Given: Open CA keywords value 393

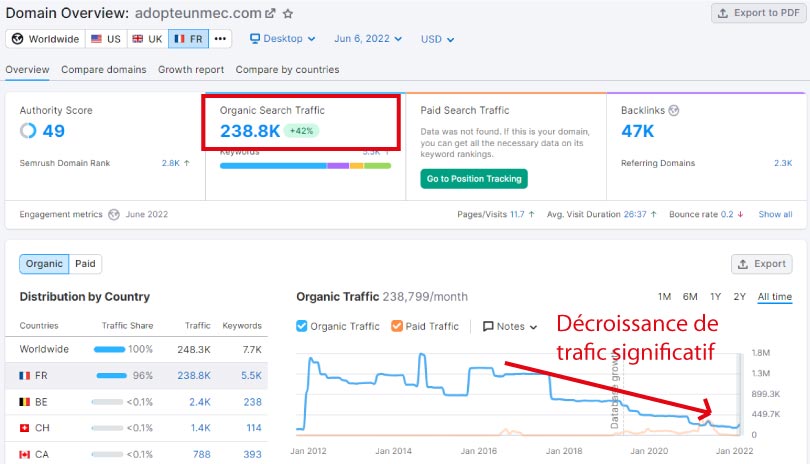Looking at the screenshot, I should pos(253,454).
